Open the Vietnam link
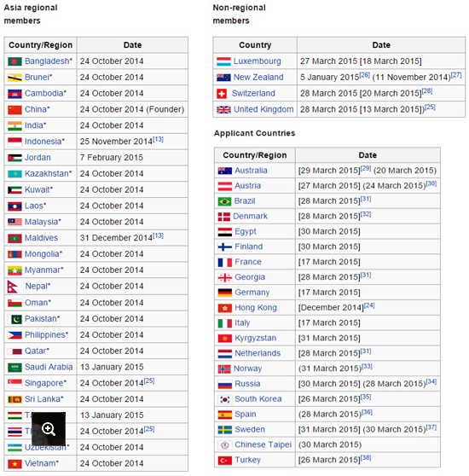The width and height of the screenshot is (469, 476). (40, 463)
